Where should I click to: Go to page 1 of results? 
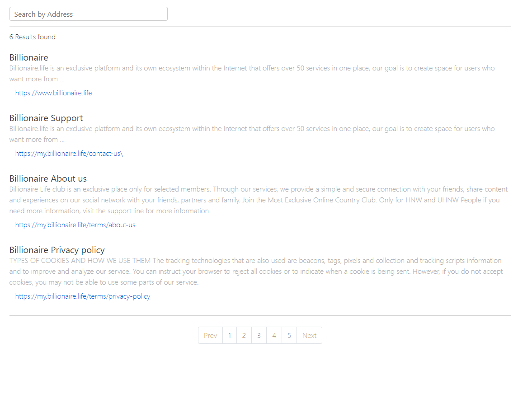tap(230, 335)
